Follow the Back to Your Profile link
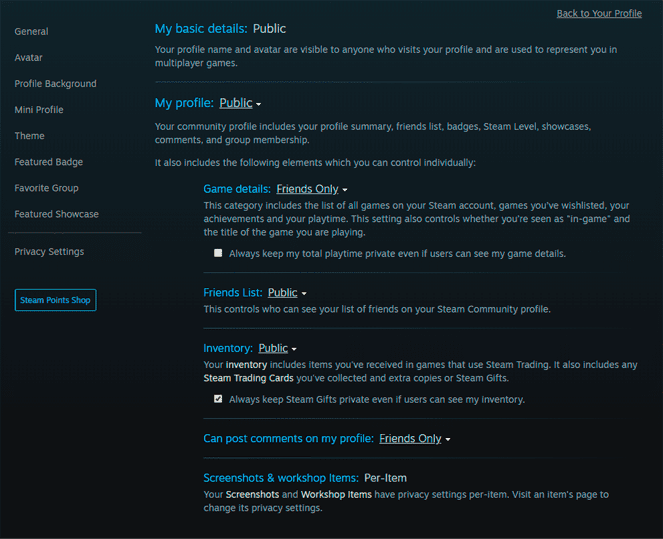The height and width of the screenshot is (539, 663). (599, 13)
